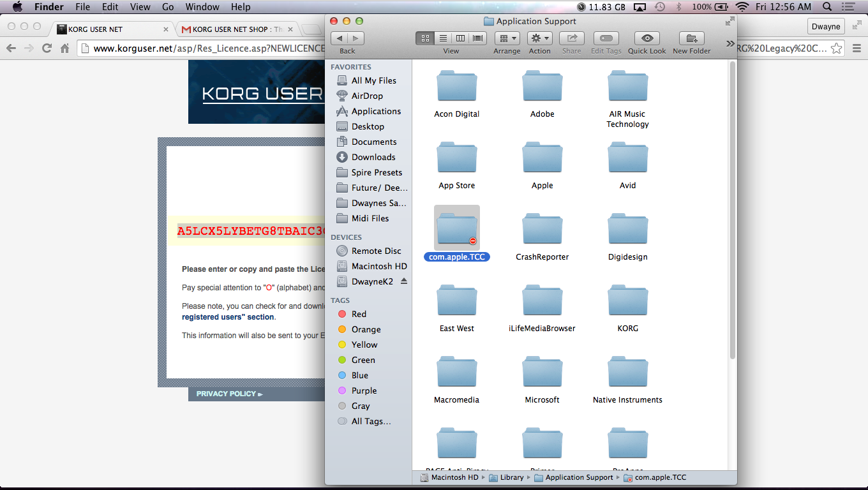This screenshot has width=868, height=490.
Task: Open PRIVACY POLICY link on Korg page
Action: click(229, 394)
